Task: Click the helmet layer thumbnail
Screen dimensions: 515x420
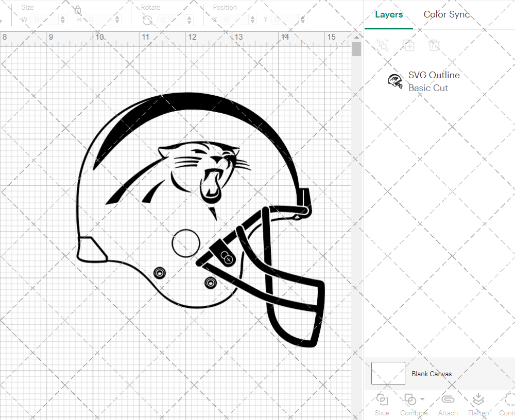Action: (395, 81)
